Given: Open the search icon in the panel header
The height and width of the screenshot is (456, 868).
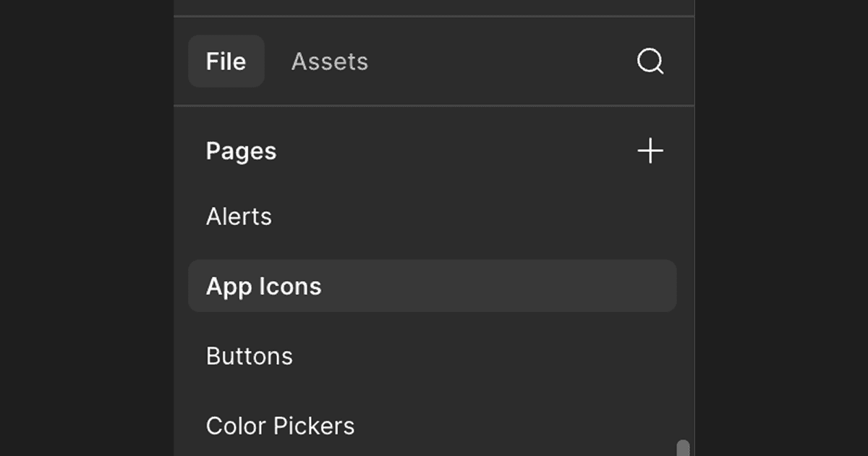Looking at the screenshot, I should (650, 62).
